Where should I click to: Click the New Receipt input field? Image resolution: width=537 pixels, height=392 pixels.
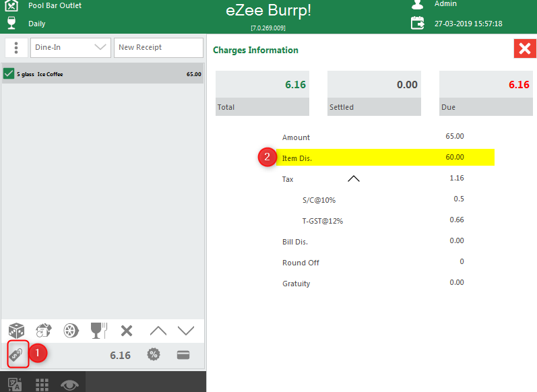point(158,48)
